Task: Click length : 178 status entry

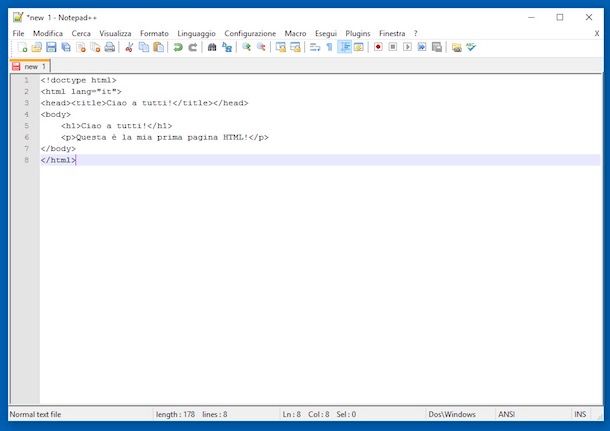Action: tap(175, 414)
